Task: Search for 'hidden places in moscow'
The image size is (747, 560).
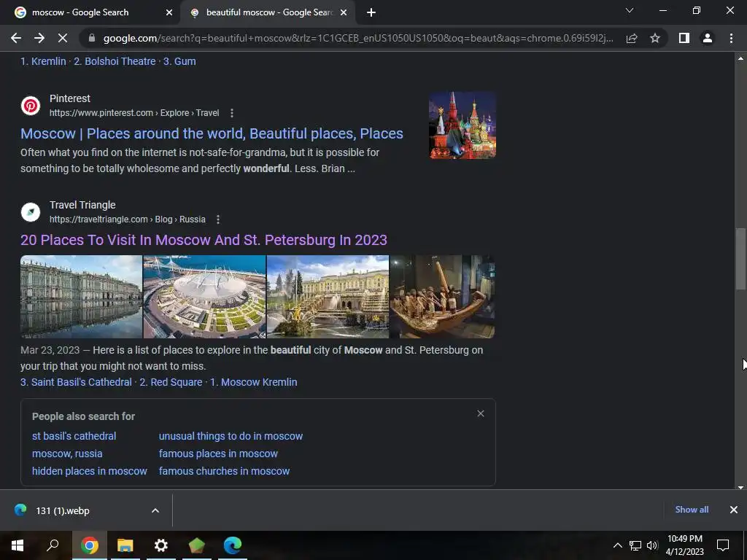Action: (90, 472)
